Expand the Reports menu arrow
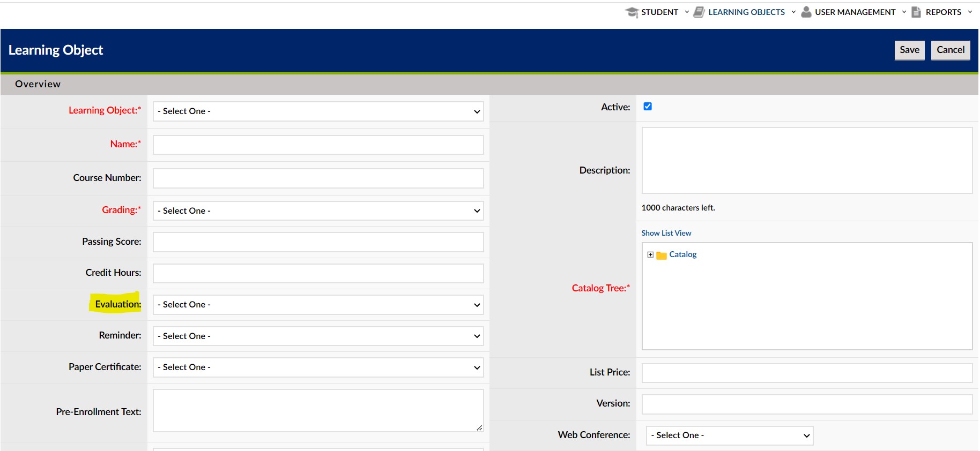The width and height of the screenshot is (980, 451). point(970,12)
